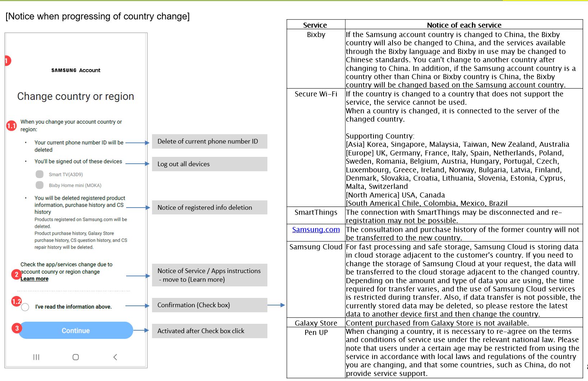Click the Bixby Home mini device icon
This screenshot has width=588, height=381.
click(x=40, y=185)
